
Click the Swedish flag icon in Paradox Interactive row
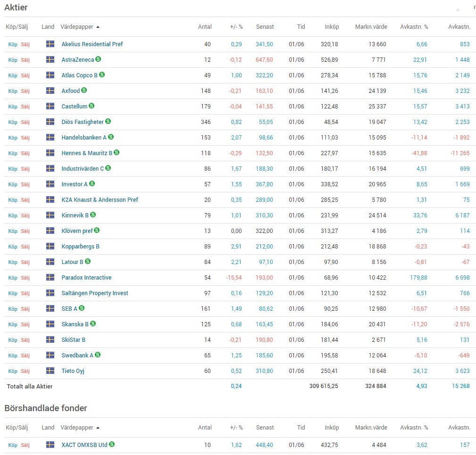click(50, 277)
